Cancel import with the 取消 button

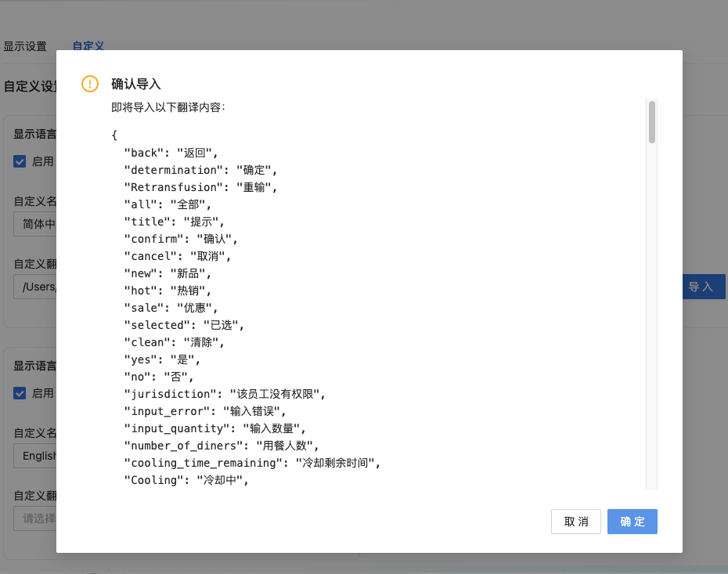point(575,522)
